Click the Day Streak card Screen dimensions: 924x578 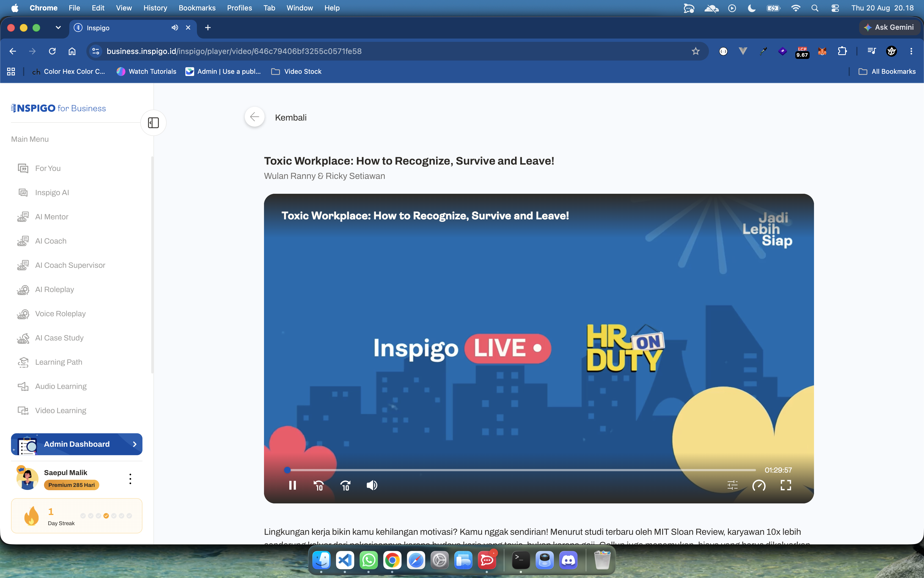coord(77,516)
